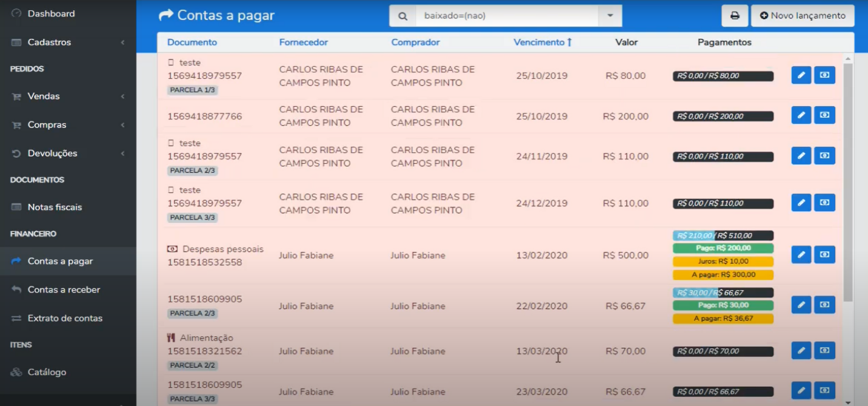Click the Despesas pessoais document label
The width and height of the screenshot is (868, 406).
click(x=223, y=249)
